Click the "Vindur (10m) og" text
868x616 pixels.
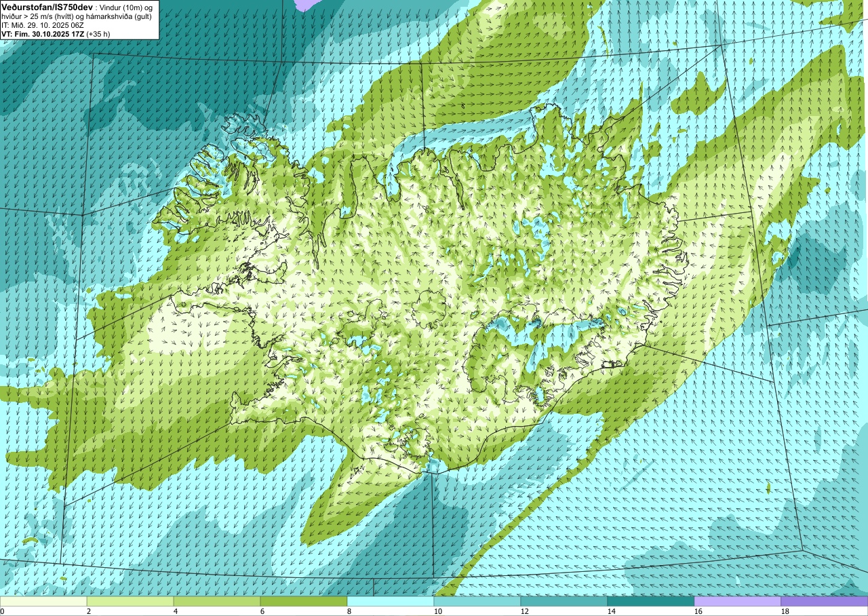tap(126, 7)
